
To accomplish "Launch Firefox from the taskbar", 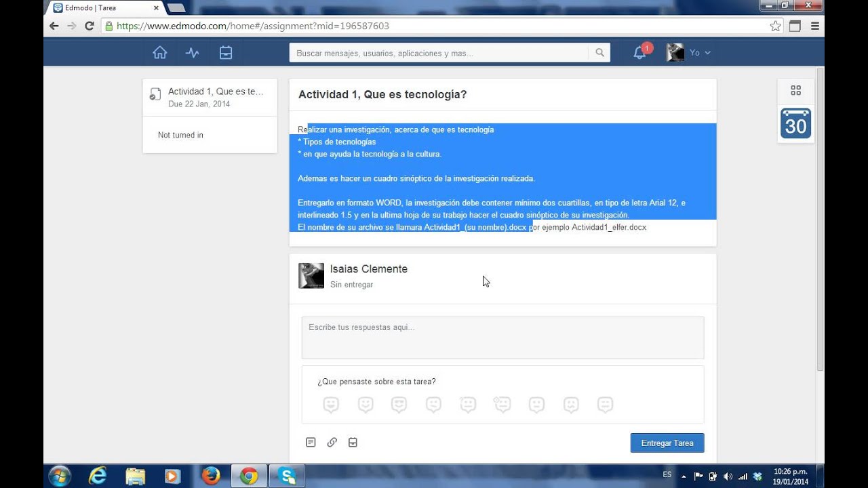I will [211, 476].
